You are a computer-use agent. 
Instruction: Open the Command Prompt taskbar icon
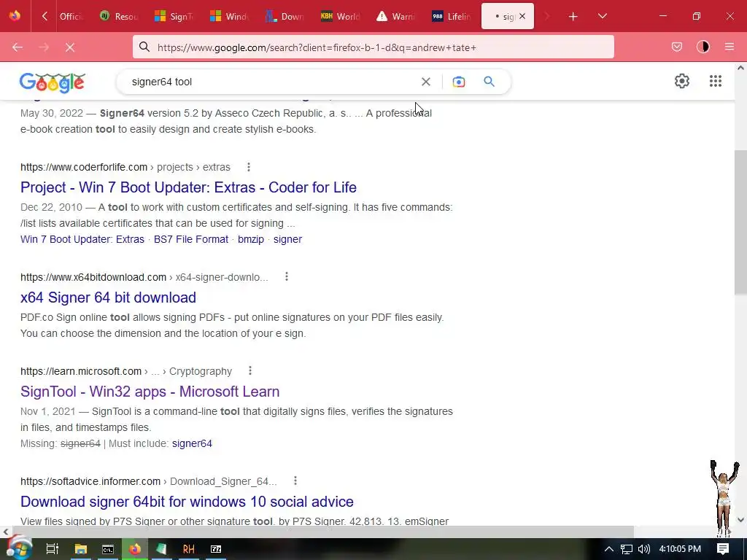click(x=108, y=549)
